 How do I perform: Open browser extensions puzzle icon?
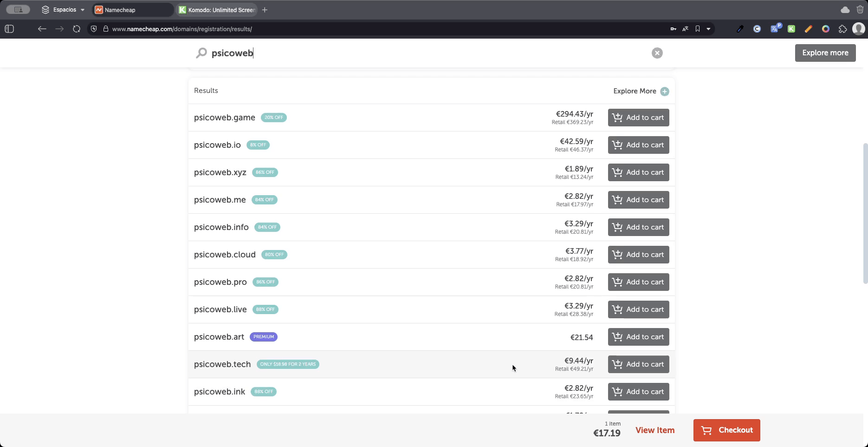click(842, 29)
